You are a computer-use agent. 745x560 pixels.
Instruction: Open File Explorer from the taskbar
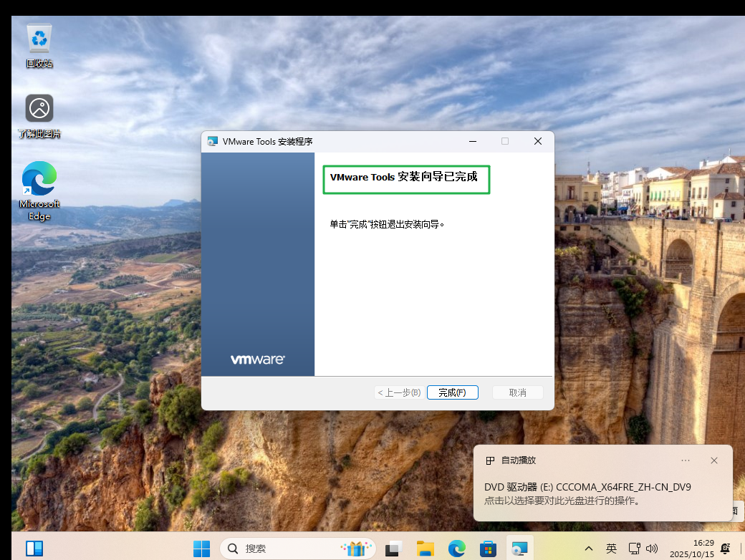point(426,549)
